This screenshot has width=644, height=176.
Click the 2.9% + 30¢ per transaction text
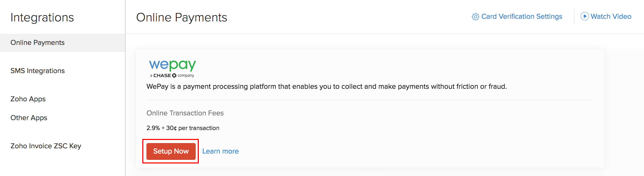coord(183,128)
